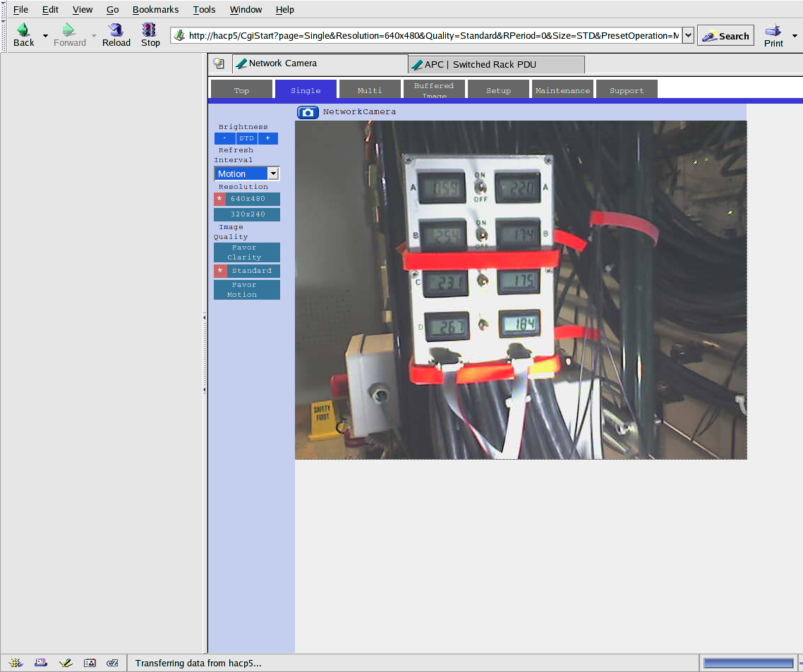Open the Buffered Image tab
Screen dimensions: 803x672
tap(434, 90)
